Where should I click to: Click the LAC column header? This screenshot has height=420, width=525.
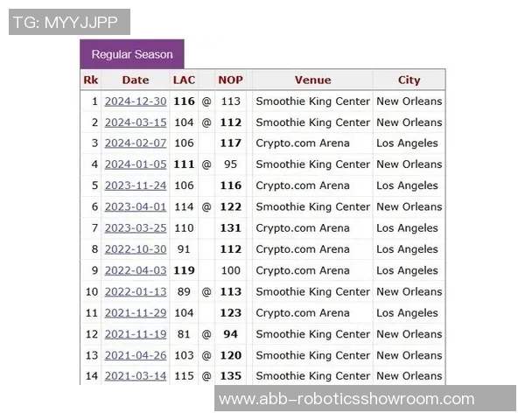184,80
